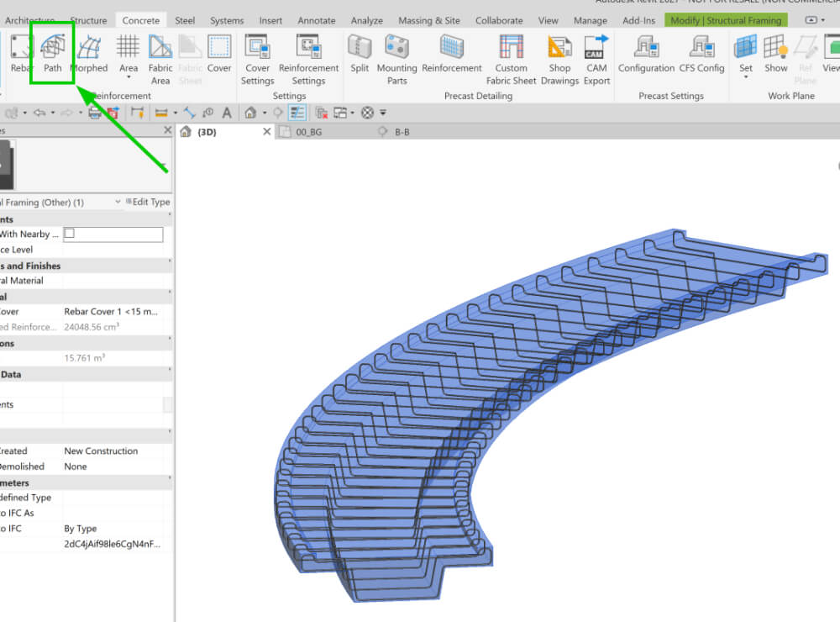Screen dimensions: 840x622
Task: Switch to the 00_BG view tab
Action: tap(309, 132)
